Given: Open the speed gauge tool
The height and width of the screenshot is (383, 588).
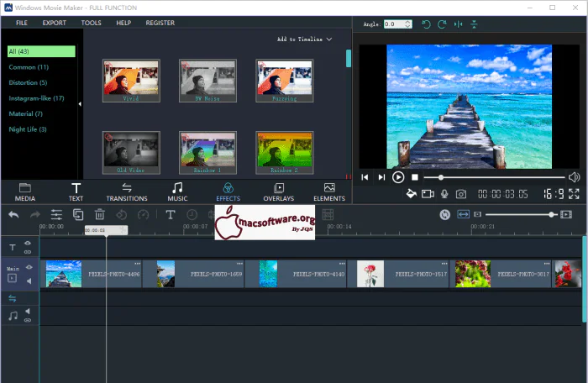Looking at the screenshot, I should click(x=144, y=214).
